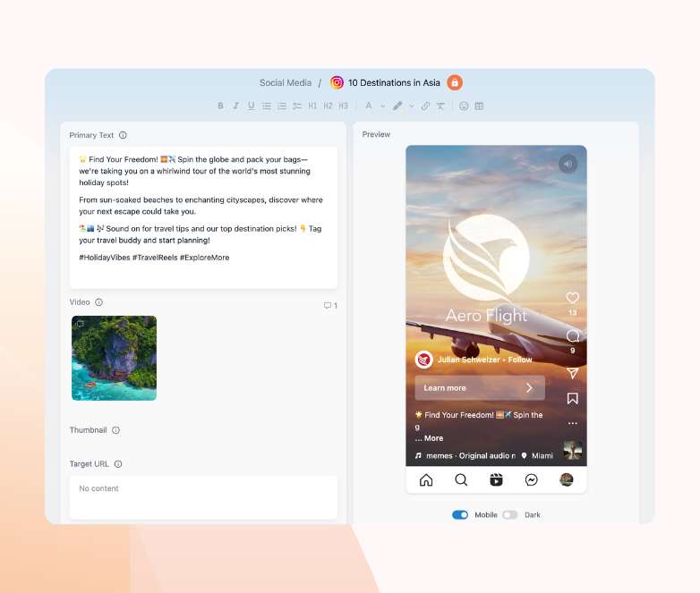Click the audio cover thumbnail in preview

[572, 450]
